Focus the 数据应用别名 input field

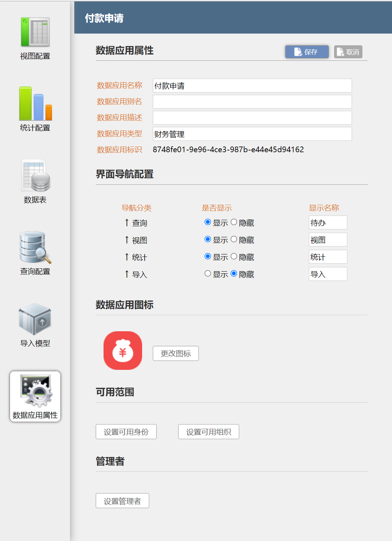pyautogui.click(x=252, y=102)
